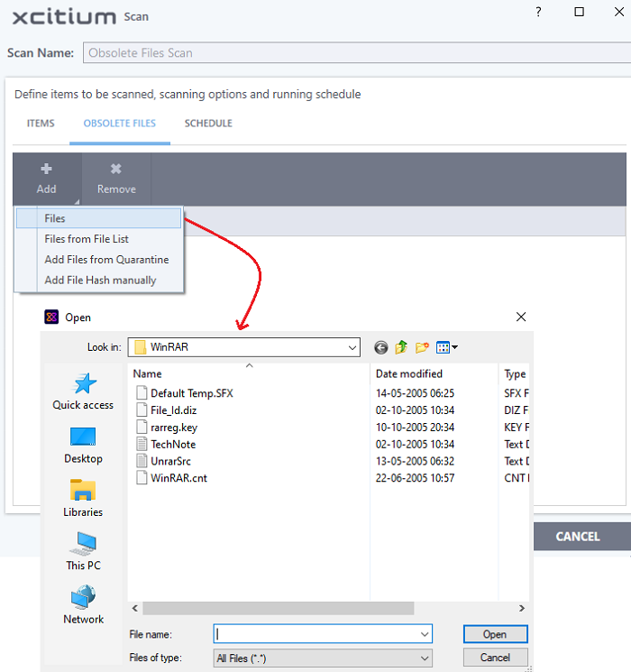Sort by the Type column header
This screenshot has width=631, height=672.
coord(514,373)
